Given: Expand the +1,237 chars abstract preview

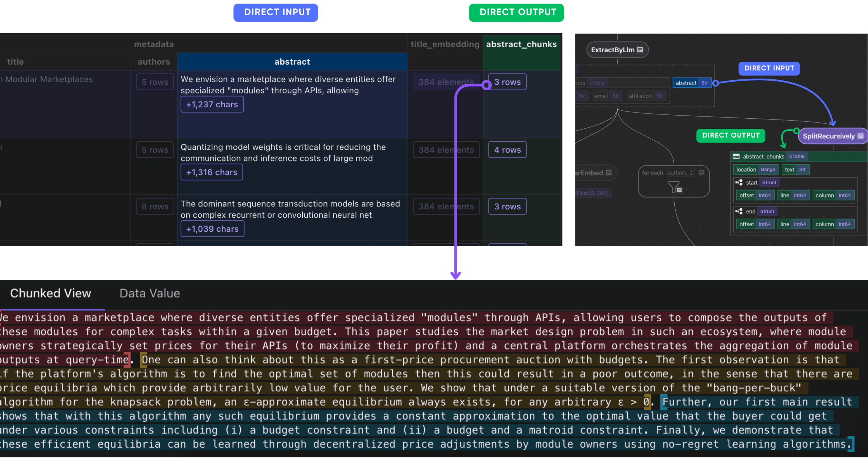Looking at the screenshot, I should [x=212, y=105].
